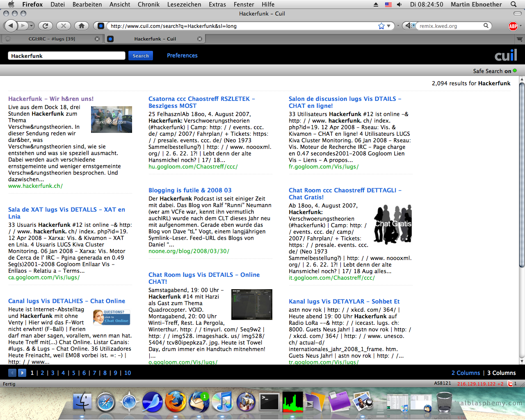Open 'Kanal lugs Vis DETAYLAR – Sohbet Et' result

(x=344, y=301)
